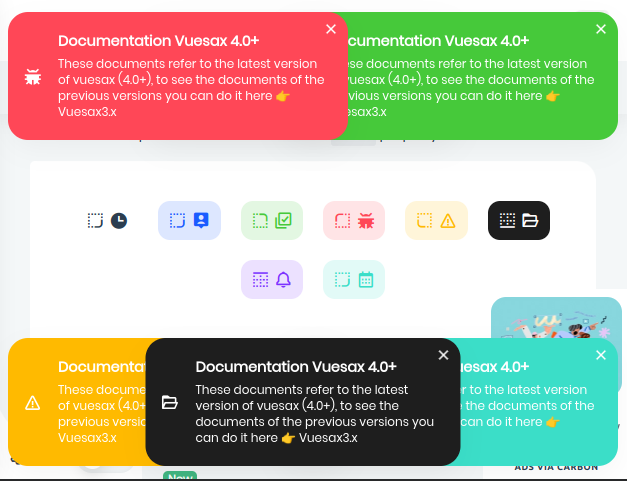The height and width of the screenshot is (481, 627).
Task: Click the body text of the green notification
Action: click(471, 88)
